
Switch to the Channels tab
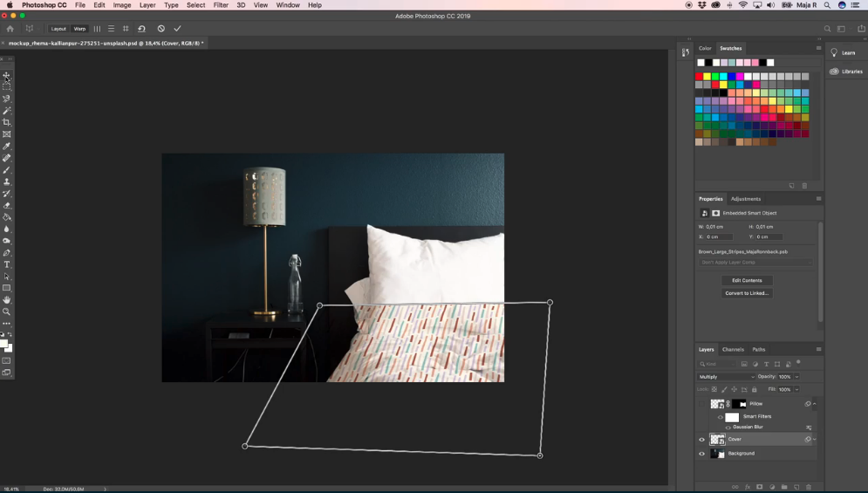click(x=733, y=349)
